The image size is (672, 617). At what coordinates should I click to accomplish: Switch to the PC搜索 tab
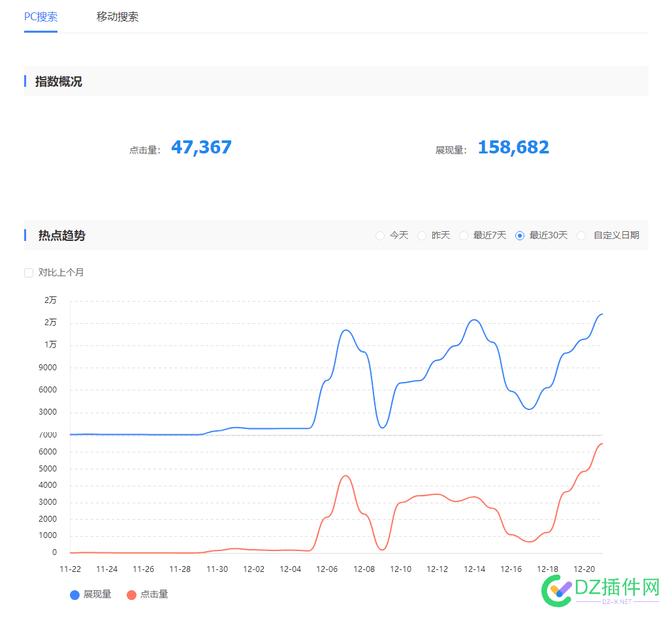[x=40, y=17]
